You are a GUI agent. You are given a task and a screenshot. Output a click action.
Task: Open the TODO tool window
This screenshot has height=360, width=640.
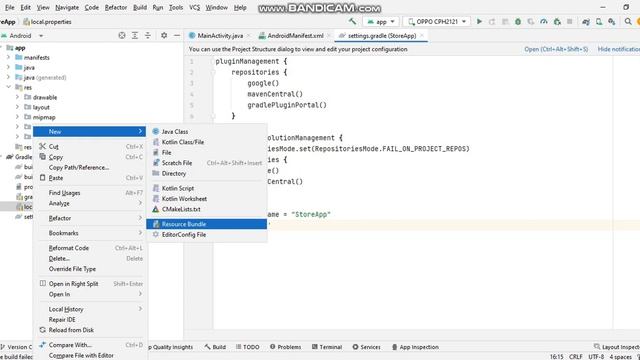247,347
